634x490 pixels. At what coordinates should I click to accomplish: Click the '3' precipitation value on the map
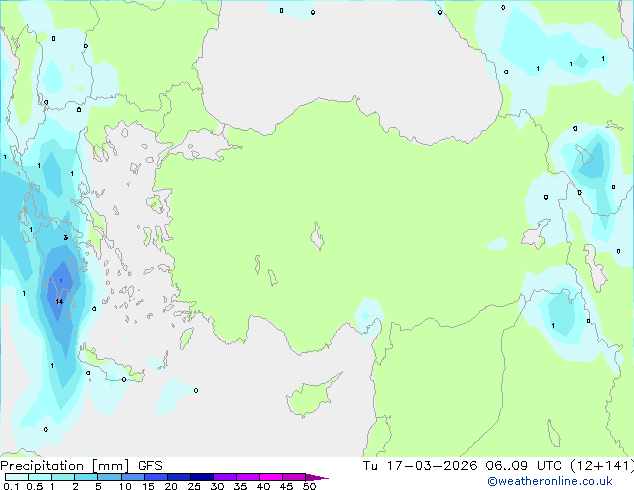coord(66,237)
